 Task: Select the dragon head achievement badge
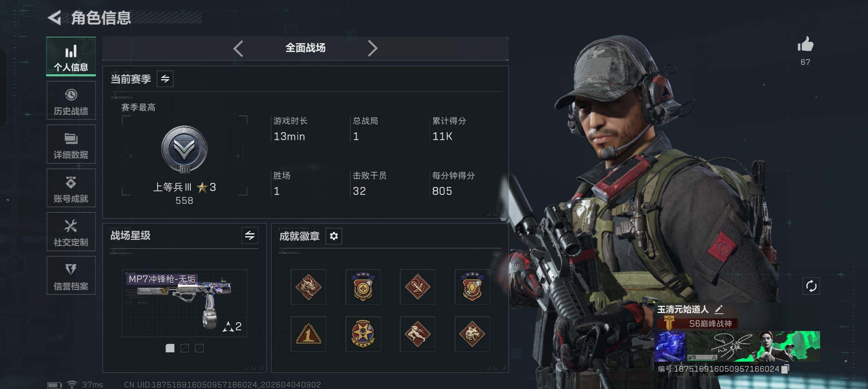(x=308, y=287)
